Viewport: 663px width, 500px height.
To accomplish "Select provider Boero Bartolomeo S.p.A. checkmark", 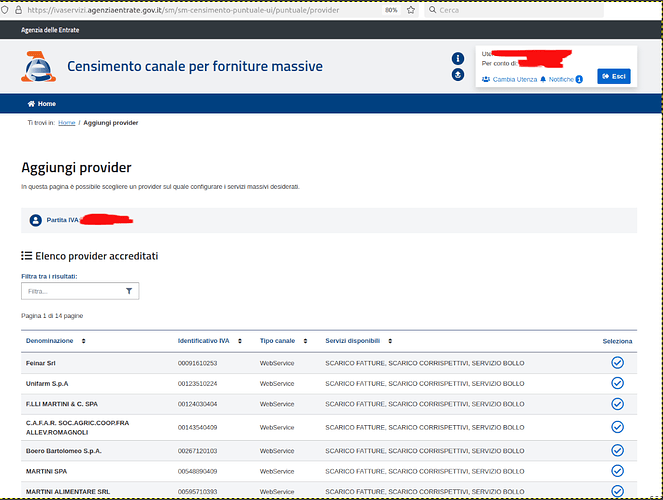I will [x=617, y=451].
